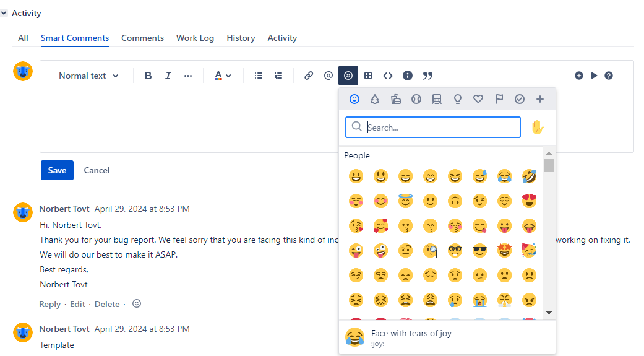Image resolution: width=644 pixels, height=356 pixels.
Task: Click the info panel icon
Action: pyautogui.click(x=408, y=76)
